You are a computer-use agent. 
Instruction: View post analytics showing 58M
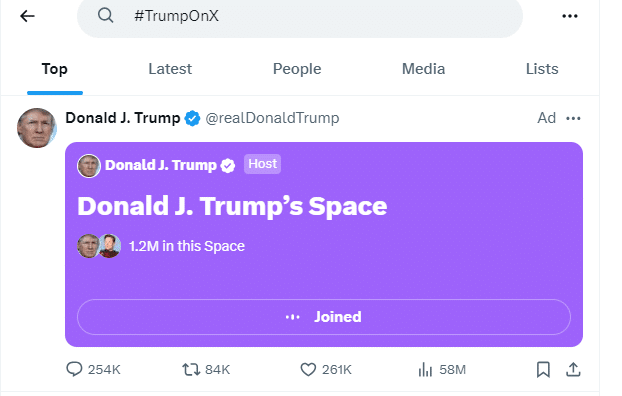[425, 369]
